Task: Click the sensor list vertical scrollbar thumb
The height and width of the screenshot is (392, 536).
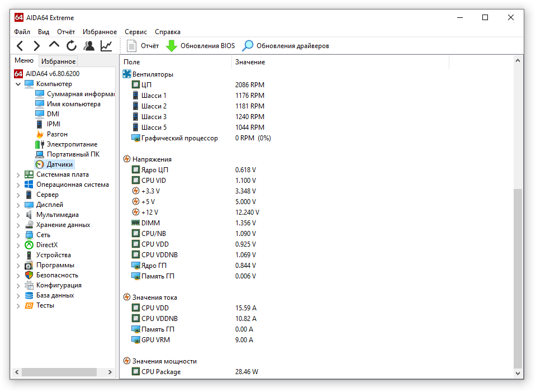Action: coord(518,278)
